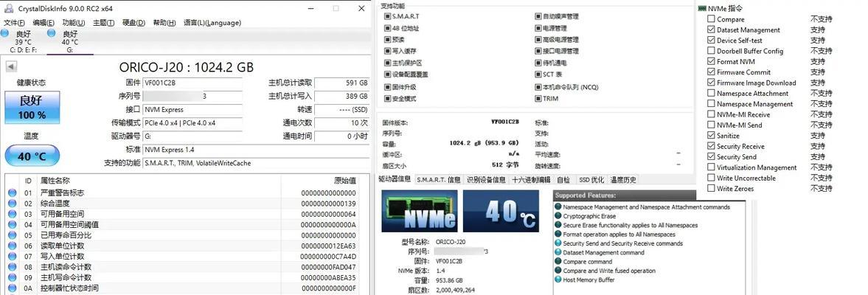Click status orb for attribute 02 综合温度
Viewport: 868px width, 295px height.
(x=13, y=204)
